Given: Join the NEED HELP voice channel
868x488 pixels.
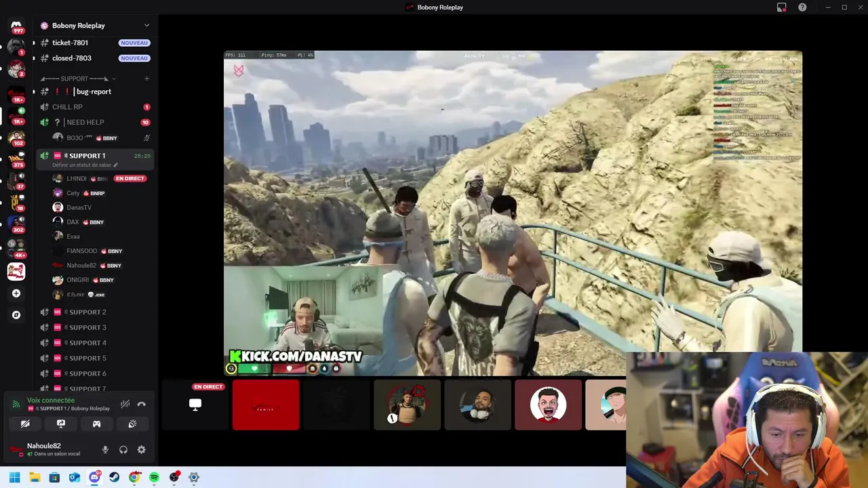Looking at the screenshot, I should pyautogui.click(x=95, y=122).
